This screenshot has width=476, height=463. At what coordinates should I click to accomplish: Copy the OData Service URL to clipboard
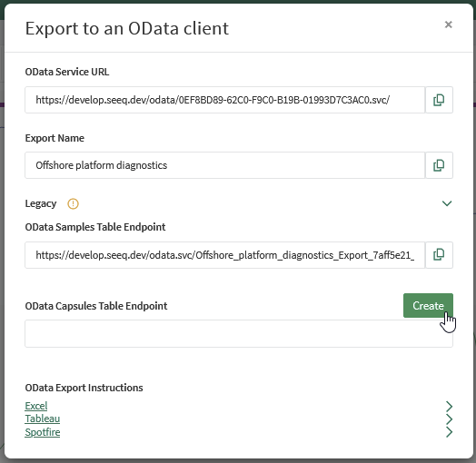(439, 100)
